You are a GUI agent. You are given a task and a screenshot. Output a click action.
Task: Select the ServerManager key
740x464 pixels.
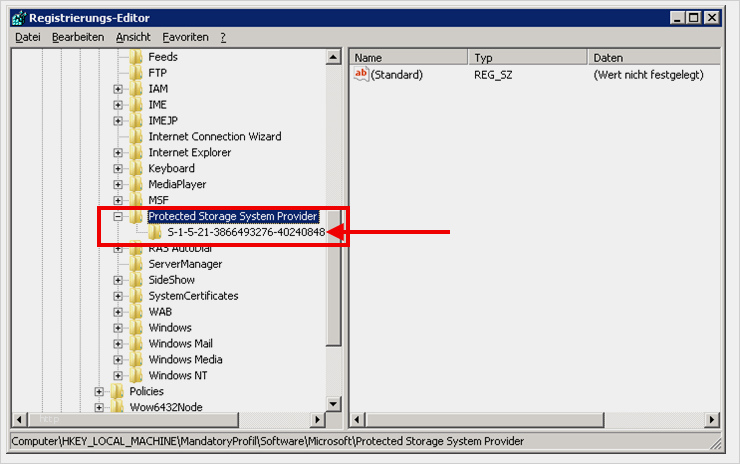coord(185,264)
